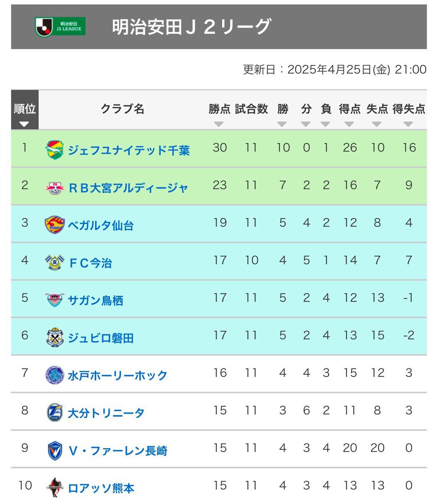Open the ジェフユナイテッド千葉 club link
438x504 pixels.
point(129,150)
